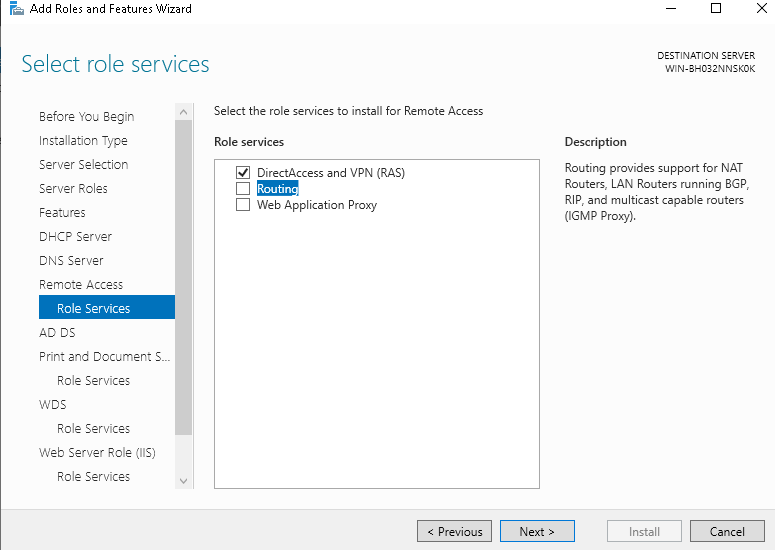The height and width of the screenshot is (550, 775).
Task: Select the Server Selection step
Action: [83, 165]
